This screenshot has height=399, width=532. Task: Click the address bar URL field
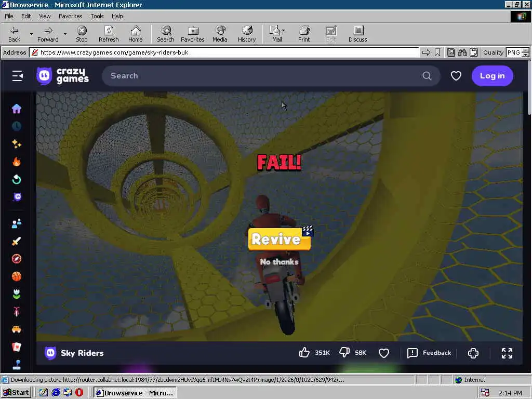point(224,52)
